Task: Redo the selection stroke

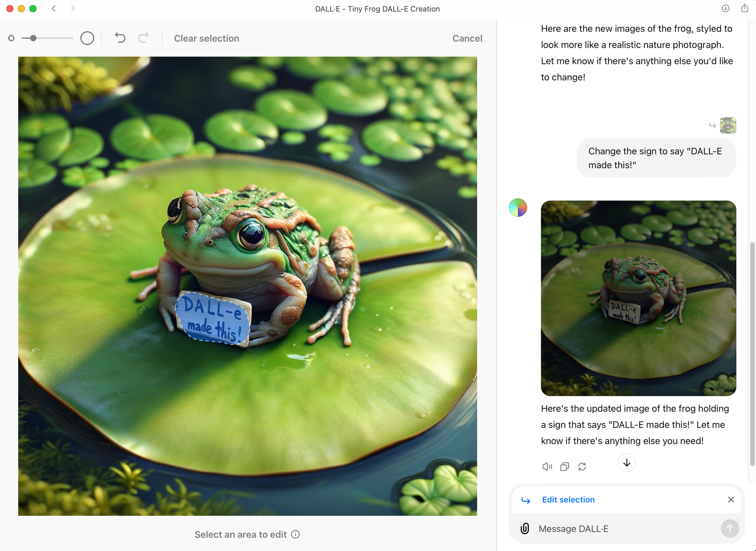Action: [143, 38]
